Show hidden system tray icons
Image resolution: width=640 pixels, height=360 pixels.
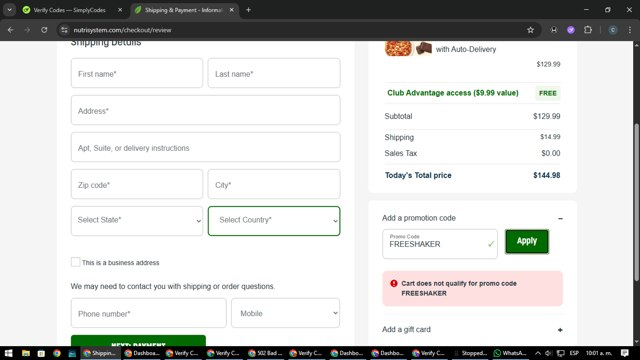538,353
